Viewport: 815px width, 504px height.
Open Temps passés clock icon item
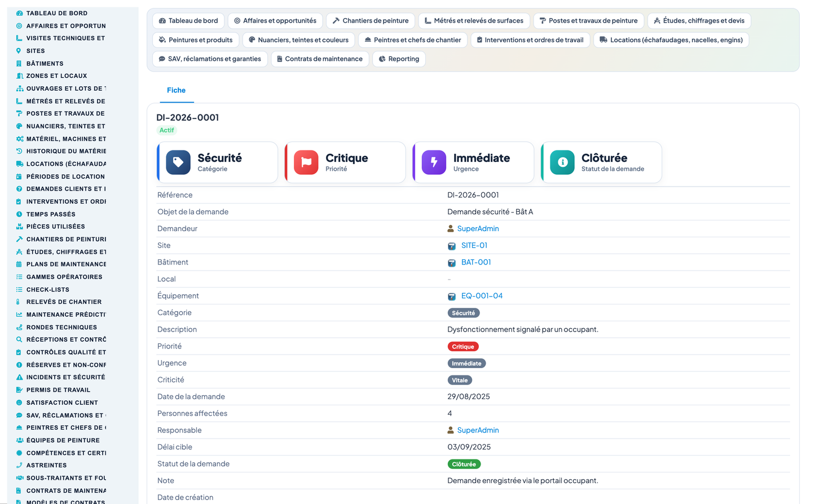click(19, 214)
